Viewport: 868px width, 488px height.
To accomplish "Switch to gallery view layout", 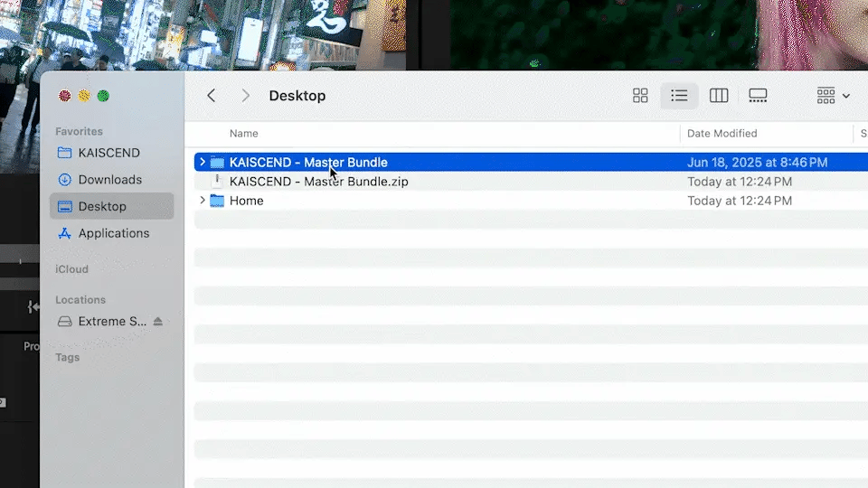I will tap(758, 96).
